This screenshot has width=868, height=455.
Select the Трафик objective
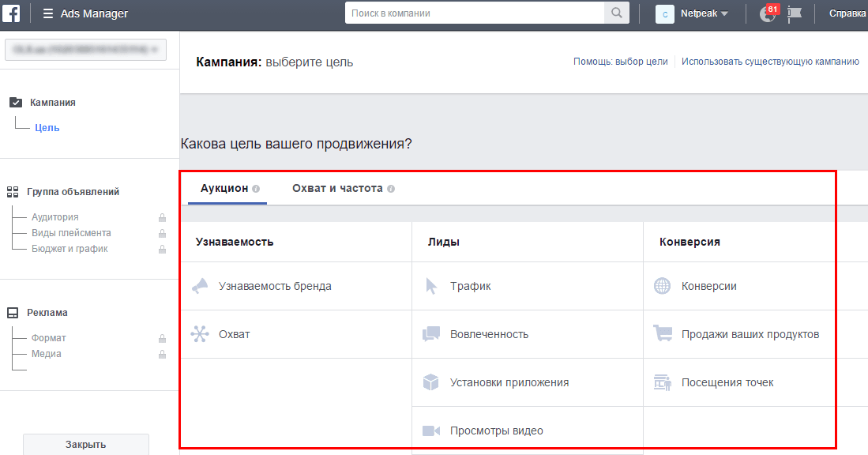pyautogui.click(x=470, y=286)
